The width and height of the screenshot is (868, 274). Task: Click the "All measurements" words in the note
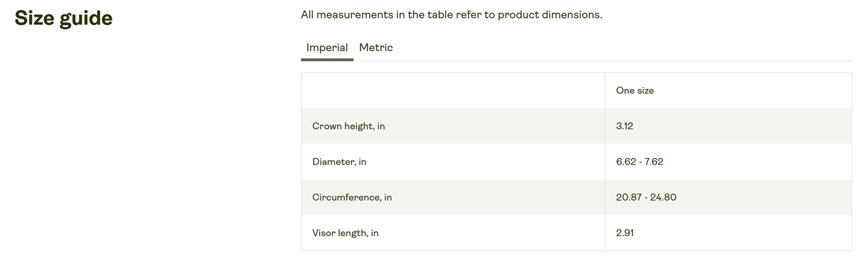coord(347,14)
